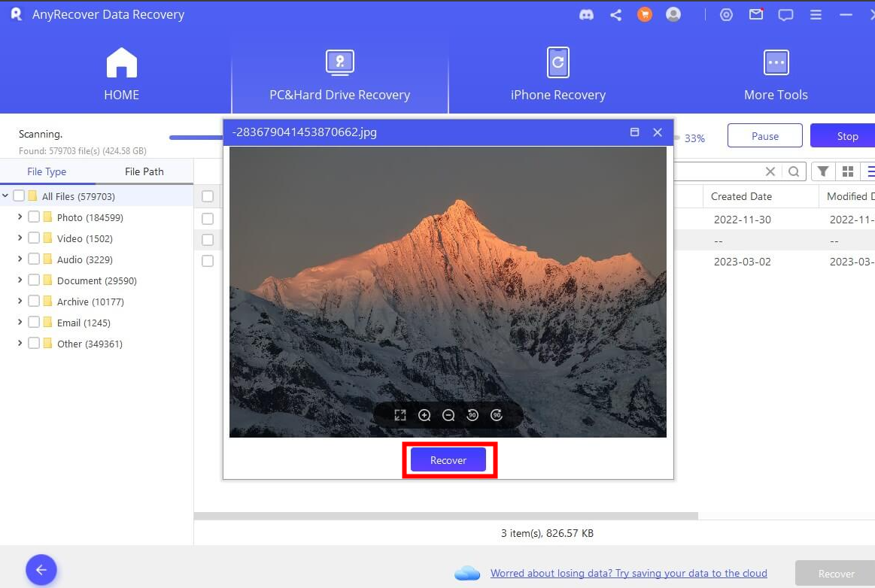This screenshot has height=588, width=875.
Task: Select the Zoom In tool in image preview
Action: pos(424,414)
